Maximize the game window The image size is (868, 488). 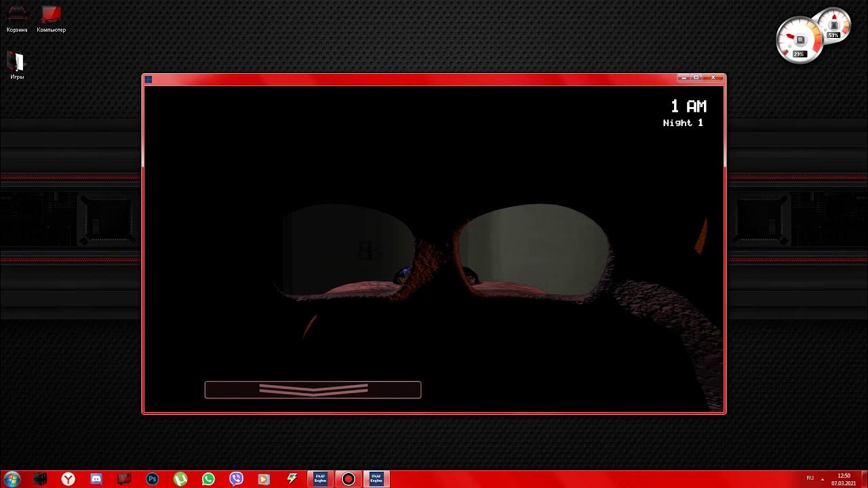pos(696,78)
